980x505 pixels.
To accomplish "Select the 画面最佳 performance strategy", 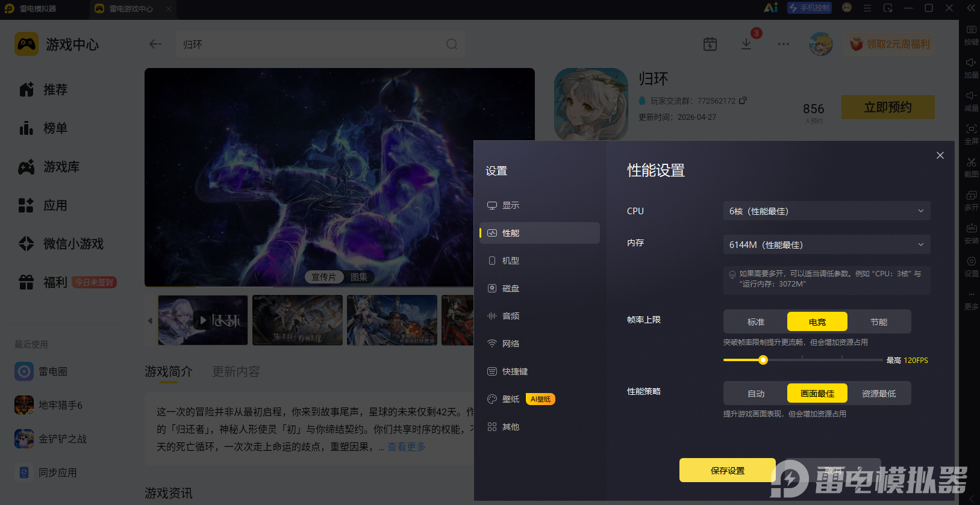I will click(817, 394).
